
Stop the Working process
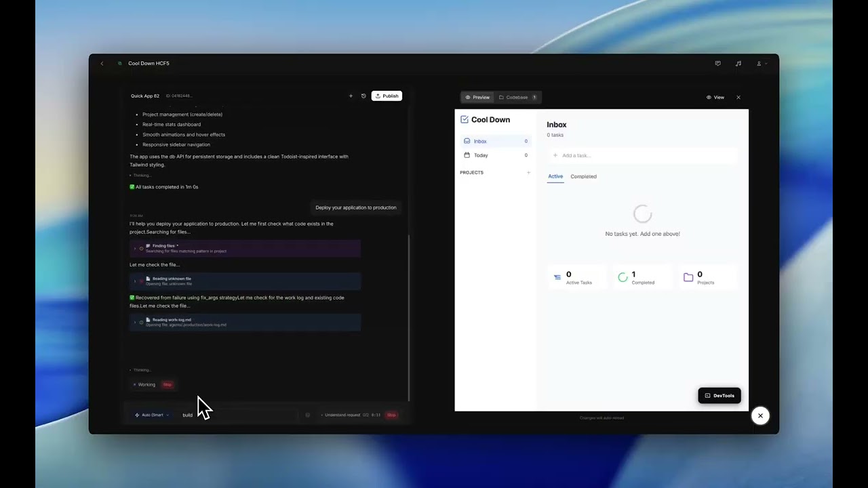coord(167,384)
